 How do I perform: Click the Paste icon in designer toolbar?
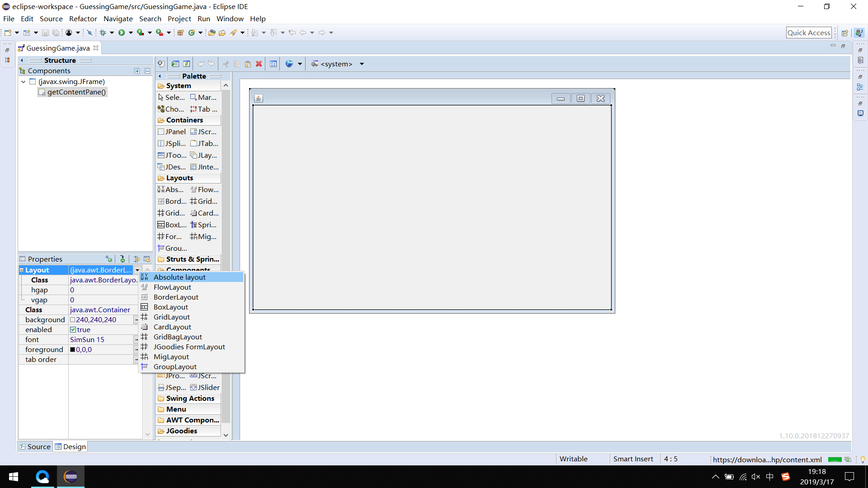[x=248, y=64]
